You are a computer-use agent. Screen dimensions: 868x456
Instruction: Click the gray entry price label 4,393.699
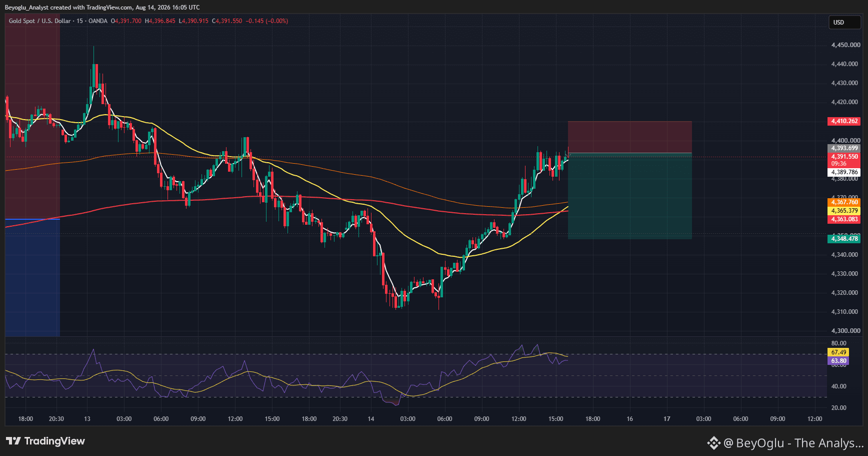(844, 148)
